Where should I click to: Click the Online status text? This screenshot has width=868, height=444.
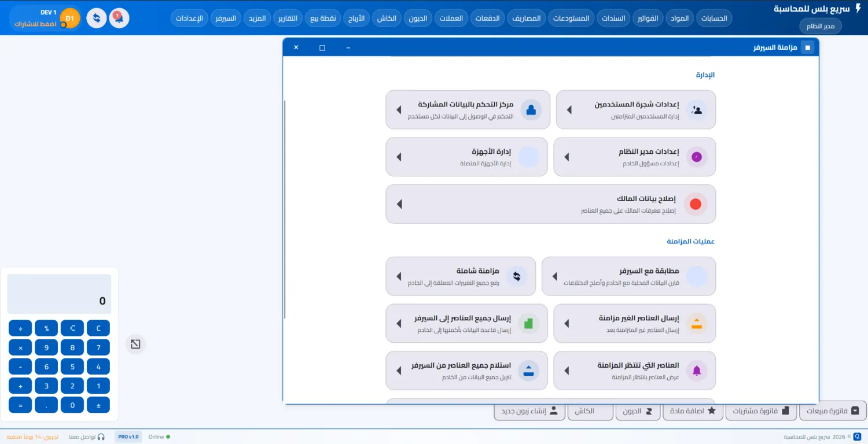click(156, 437)
